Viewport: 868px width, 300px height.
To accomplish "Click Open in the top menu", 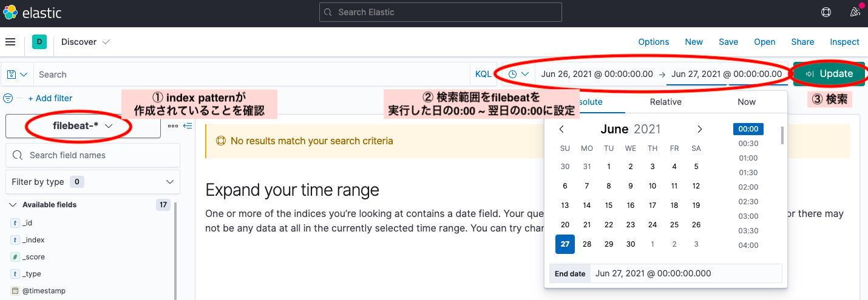I will (x=765, y=42).
